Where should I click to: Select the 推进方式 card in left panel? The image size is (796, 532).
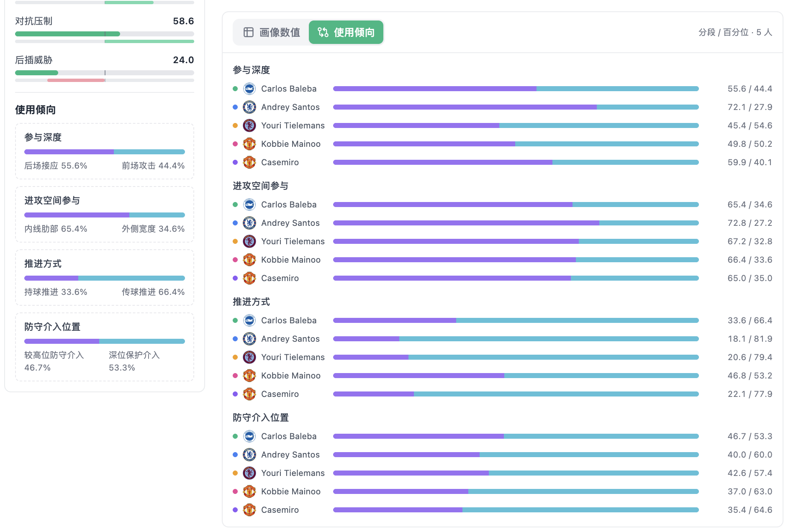click(x=105, y=278)
